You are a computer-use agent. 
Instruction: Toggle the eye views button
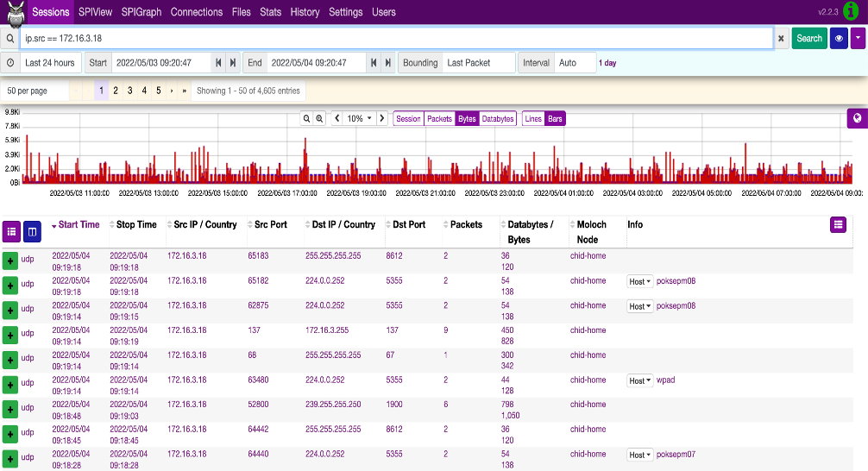[839, 39]
